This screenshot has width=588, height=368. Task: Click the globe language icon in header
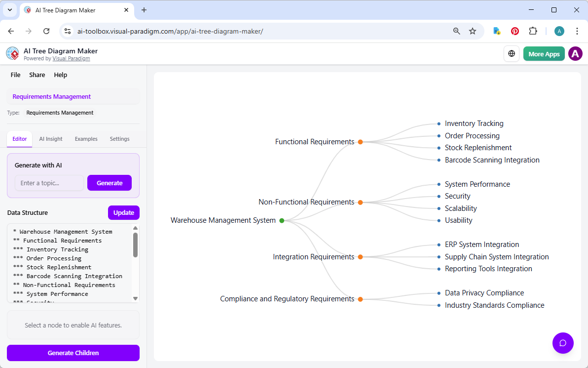point(512,53)
